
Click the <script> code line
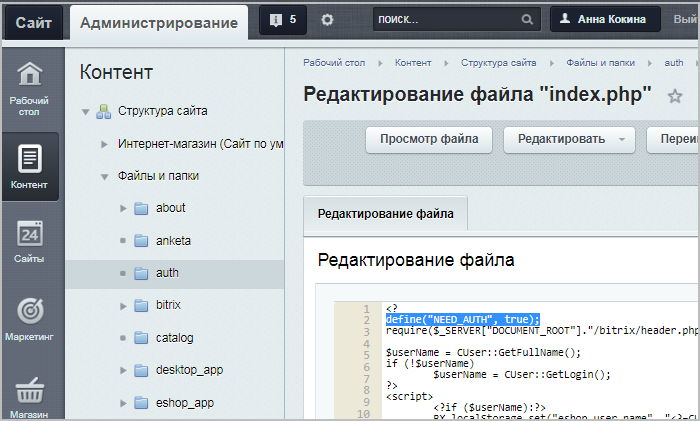(409, 396)
